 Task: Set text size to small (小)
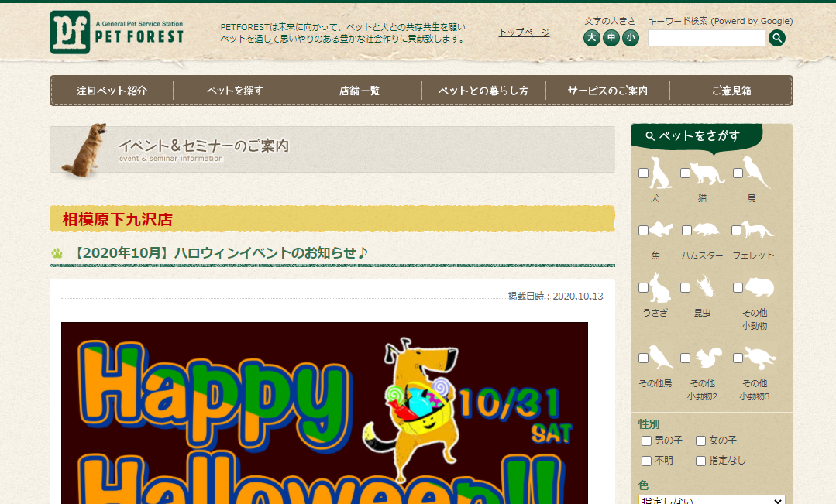(631, 38)
